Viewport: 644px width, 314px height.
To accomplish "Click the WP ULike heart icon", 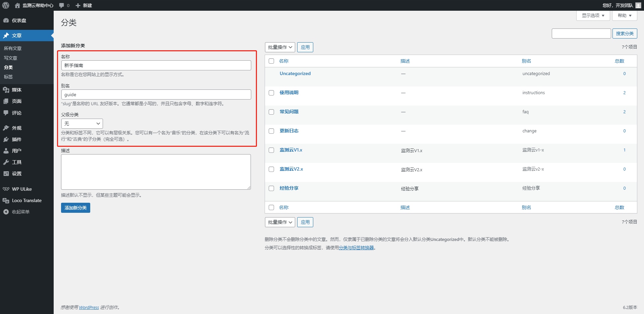I will click(x=6, y=189).
